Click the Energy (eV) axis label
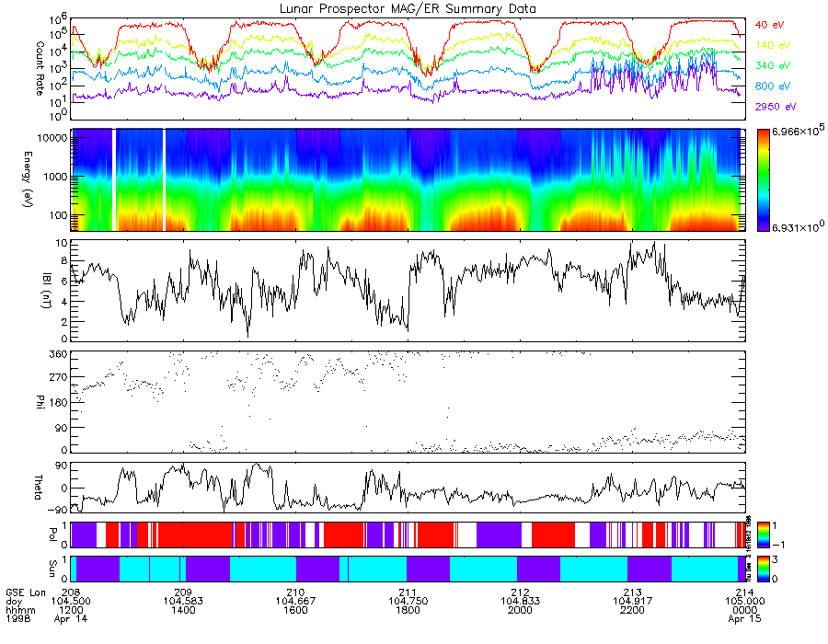The width and height of the screenshot is (828, 644). coord(28,179)
